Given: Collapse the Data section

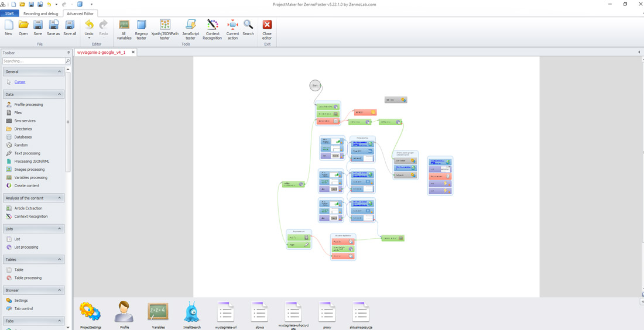Looking at the screenshot, I should (60, 94).
